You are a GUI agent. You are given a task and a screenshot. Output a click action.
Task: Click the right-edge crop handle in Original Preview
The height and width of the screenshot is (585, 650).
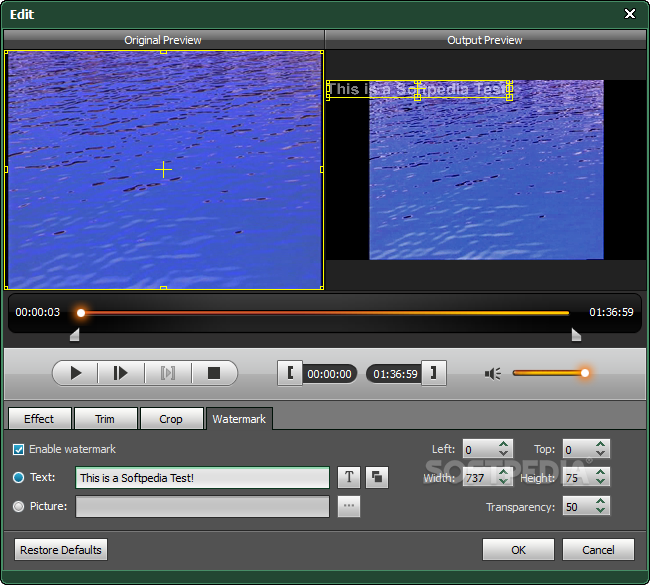click(x=322, y=170)
